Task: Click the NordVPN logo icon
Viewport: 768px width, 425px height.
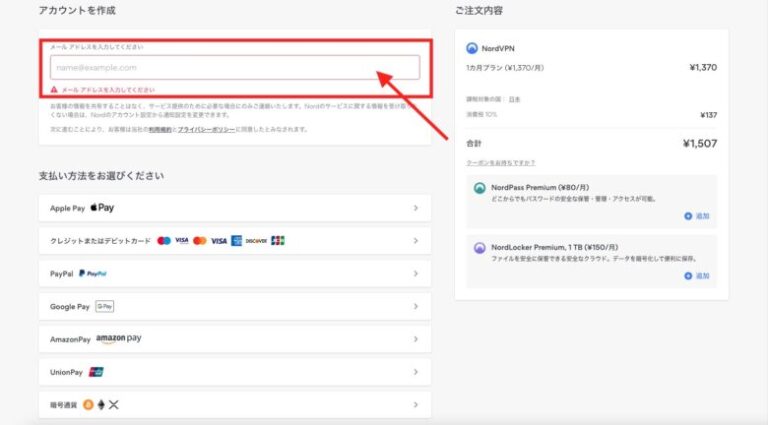Action: tap(473, 47)
